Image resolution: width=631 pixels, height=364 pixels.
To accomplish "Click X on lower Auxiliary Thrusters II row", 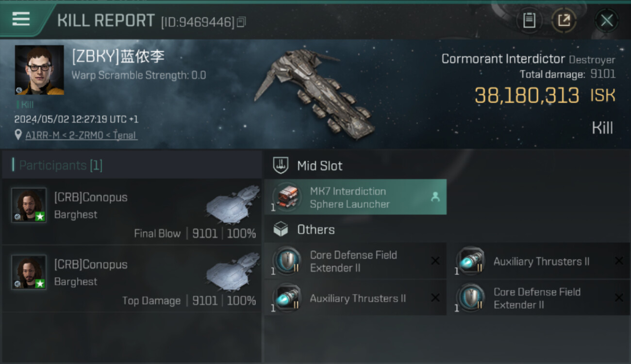I will (x=435, y=298).
